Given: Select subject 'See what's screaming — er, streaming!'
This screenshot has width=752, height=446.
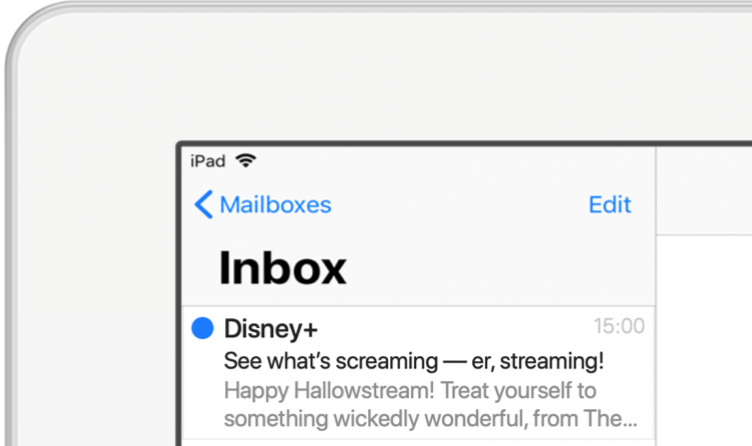Looking at the screenshot, I should [x=413, y=361].
